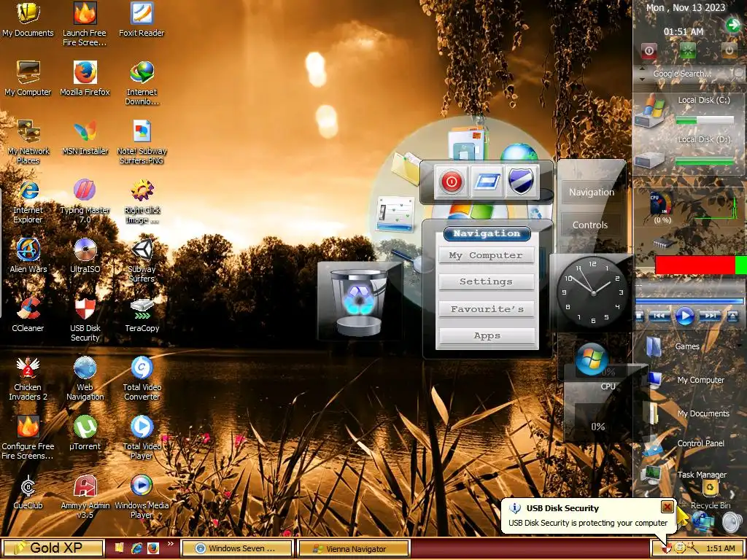
Task: Choose Favourite's in the Navigation menu
Action: (x=487, y=309)
